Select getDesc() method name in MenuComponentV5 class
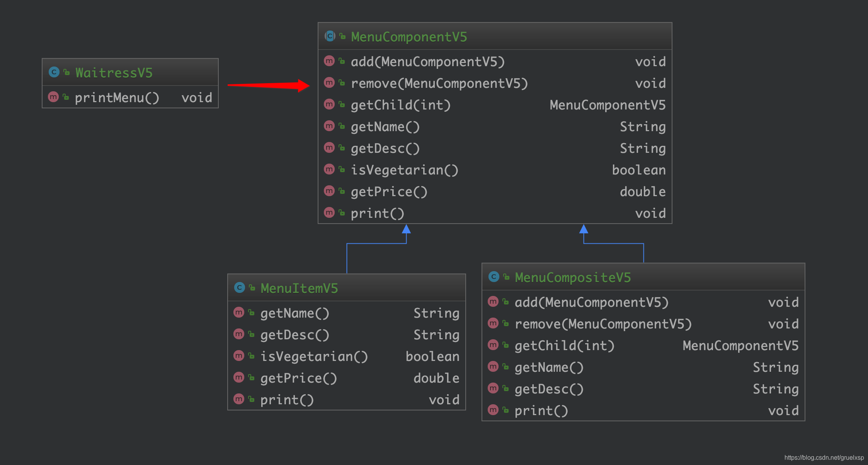The width and height of the screenshot is (868, 465). (385, 148)
